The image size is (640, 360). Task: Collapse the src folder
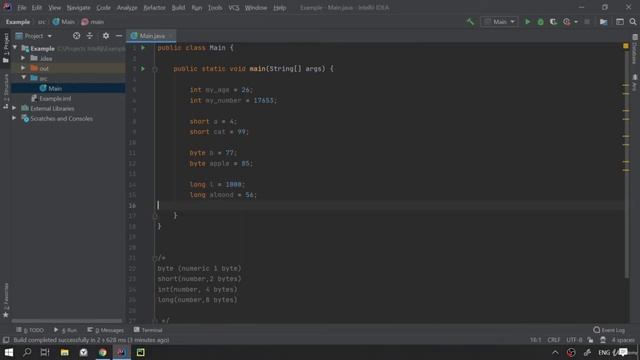[23, 78]
